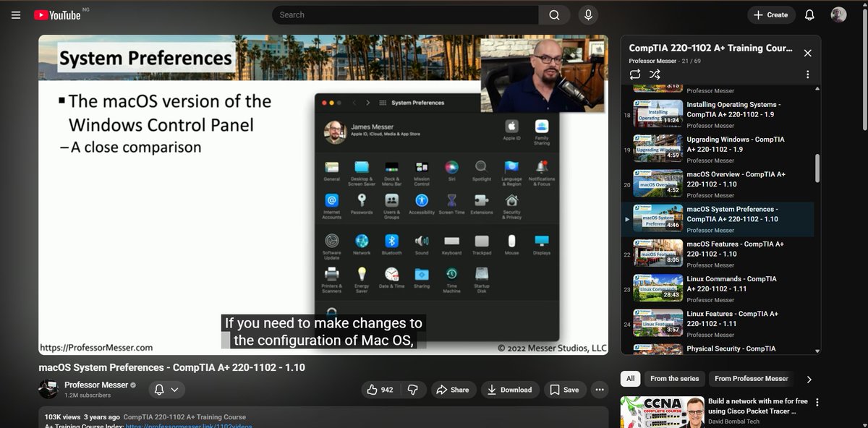This screenshot has width=868, height=428.
Task: Open channel notification bell dropdown
Action: point(166,390)
